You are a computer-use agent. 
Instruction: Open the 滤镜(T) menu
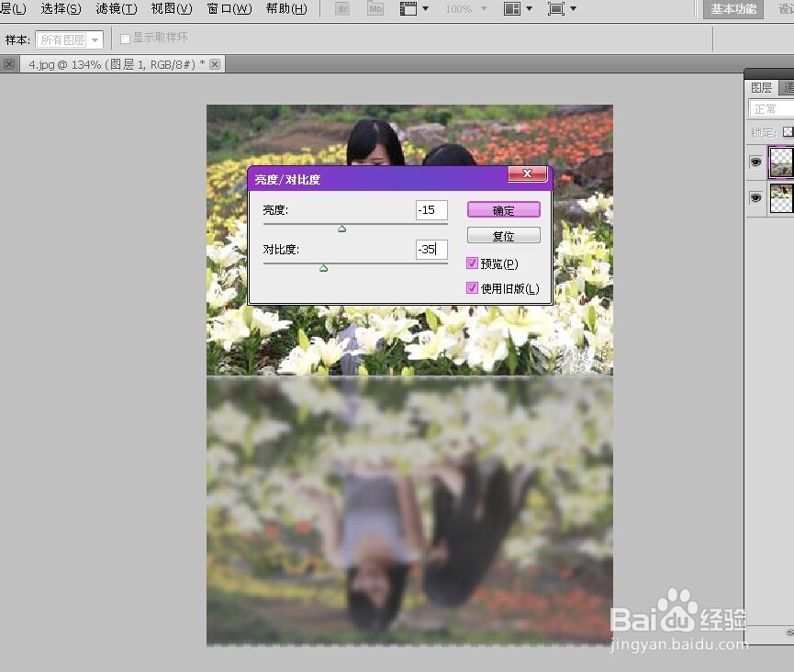[x=117, y=8]
